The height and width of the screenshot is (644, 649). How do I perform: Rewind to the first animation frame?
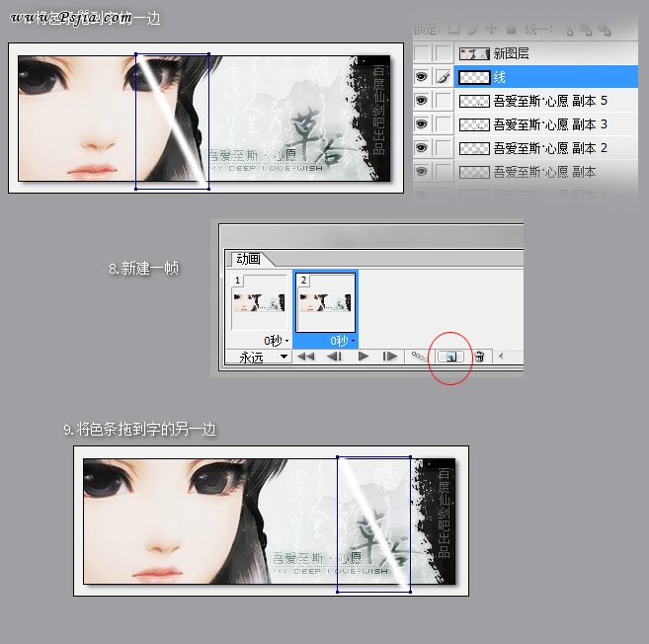(306, 356)
